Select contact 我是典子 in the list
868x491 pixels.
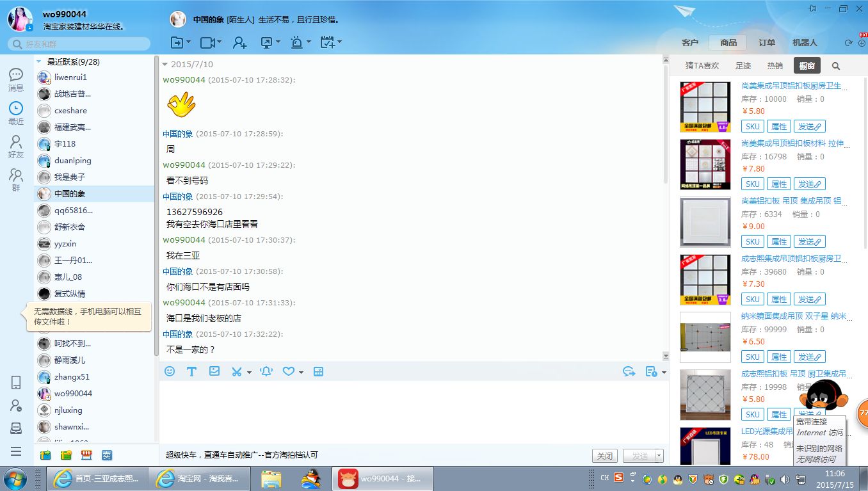(94, 177)
